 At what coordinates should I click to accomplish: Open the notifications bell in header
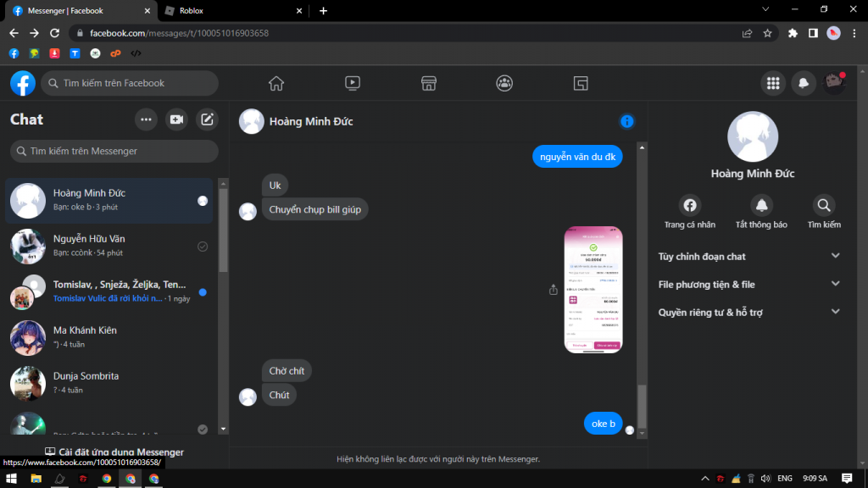[x=803, y=83]
